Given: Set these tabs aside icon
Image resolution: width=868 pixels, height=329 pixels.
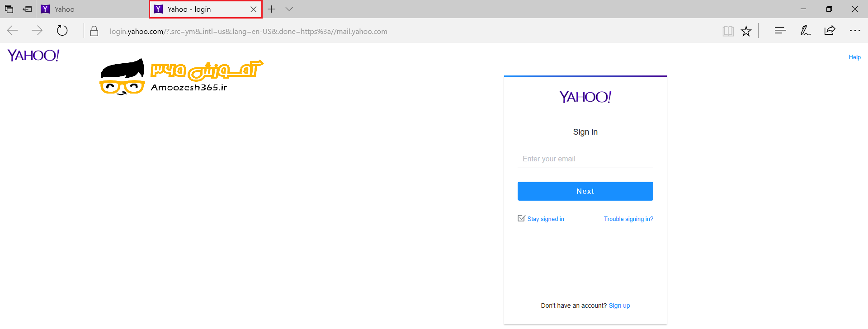Looking at the screenshot, I should click(x=27, y=9).
